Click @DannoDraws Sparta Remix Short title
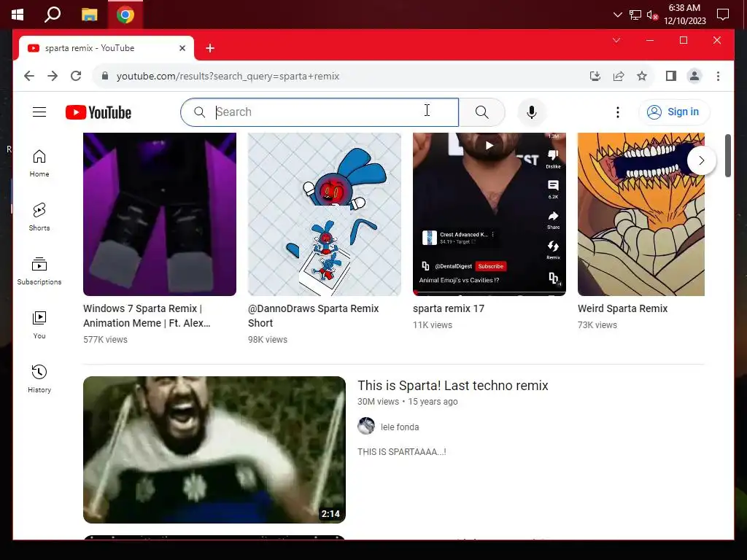Image resolution: width=747 pixels, height=560 pixels. coord(314,316)
